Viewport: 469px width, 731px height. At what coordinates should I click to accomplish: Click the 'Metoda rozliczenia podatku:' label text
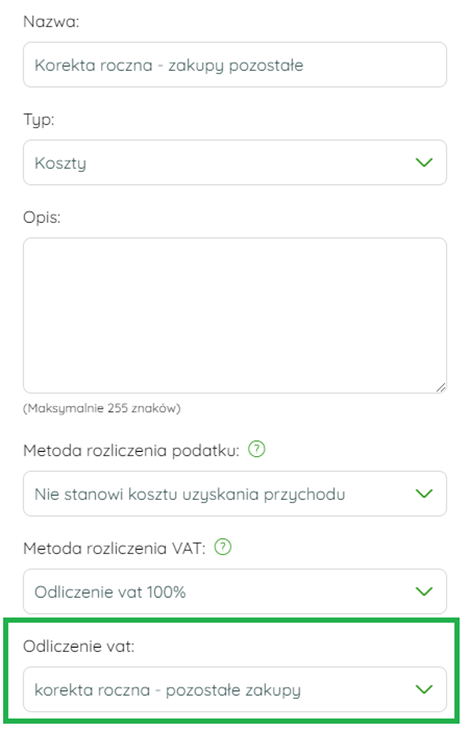[x=131, y=451]
